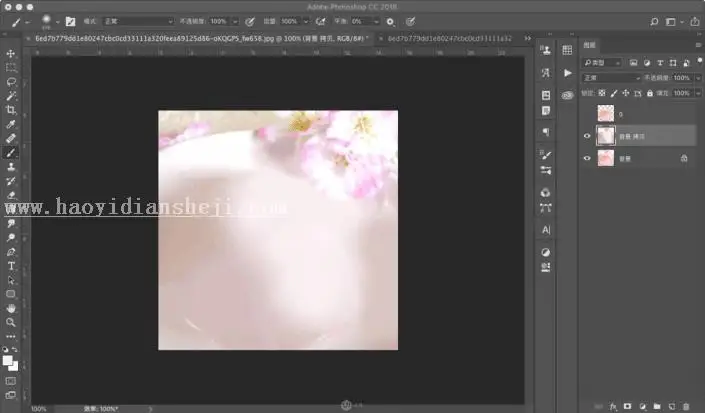Select the Magic Wand tool
The height and width of the screenshot is (413, 705).
click(x=11, y=96)
